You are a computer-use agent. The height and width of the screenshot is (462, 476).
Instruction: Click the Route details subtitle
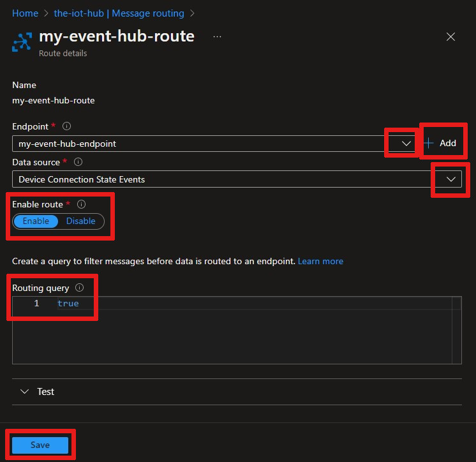63,54
